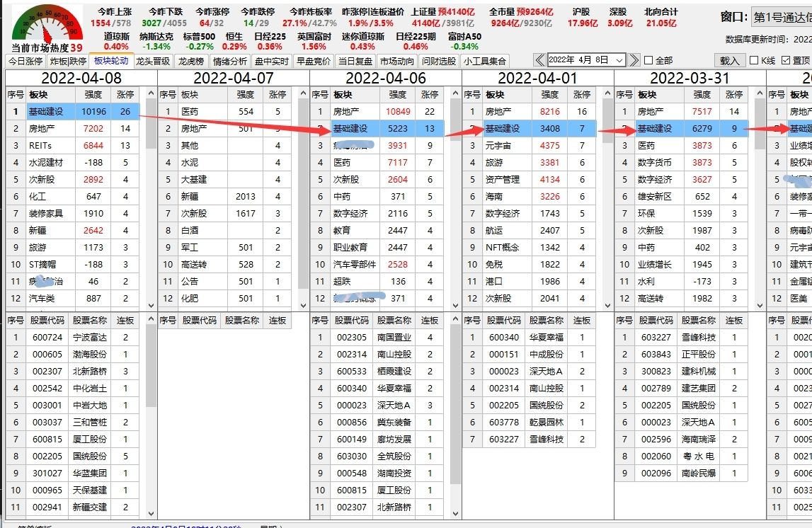Screen dimensions: 812x528
Task: Open the 窗口 第1号通达信 dropdown
Action: [x=782, y=18]
